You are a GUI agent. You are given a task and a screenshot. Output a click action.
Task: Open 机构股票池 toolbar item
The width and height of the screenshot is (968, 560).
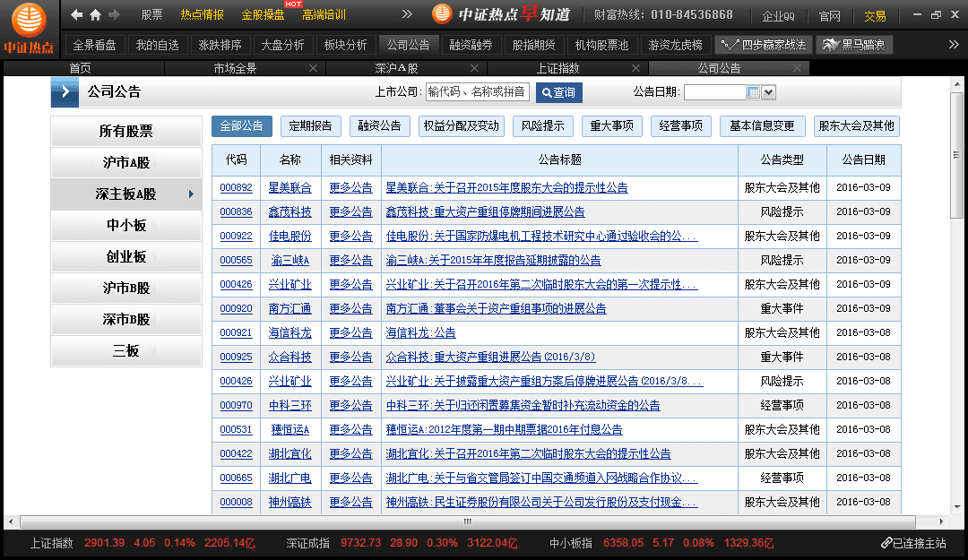coord(601,45)
